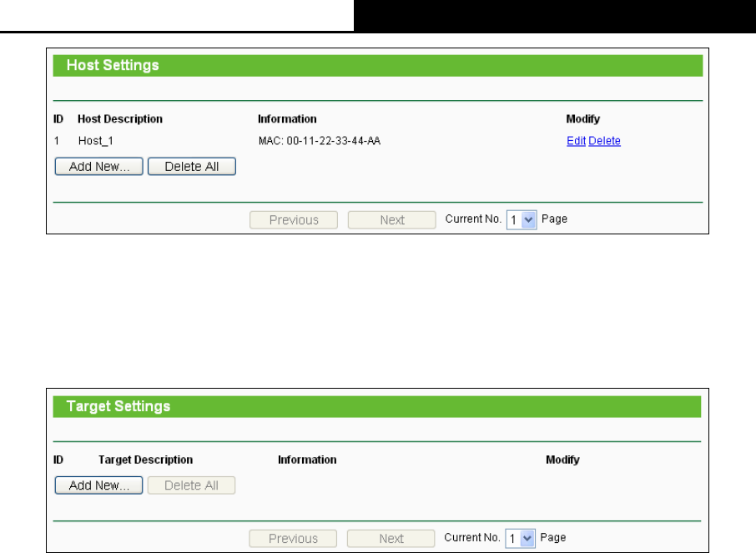Click the Host Description column header
756x553 pixels.
pos(120,119)
